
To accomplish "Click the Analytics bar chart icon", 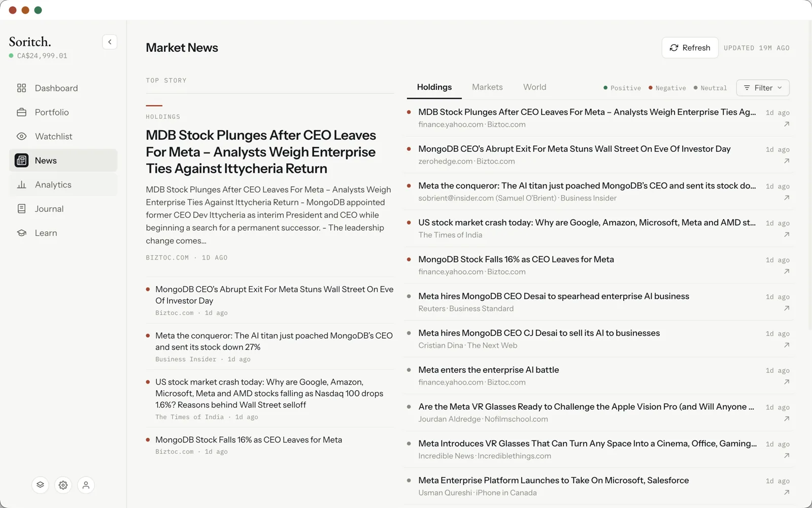I will (x=21, y=185).
